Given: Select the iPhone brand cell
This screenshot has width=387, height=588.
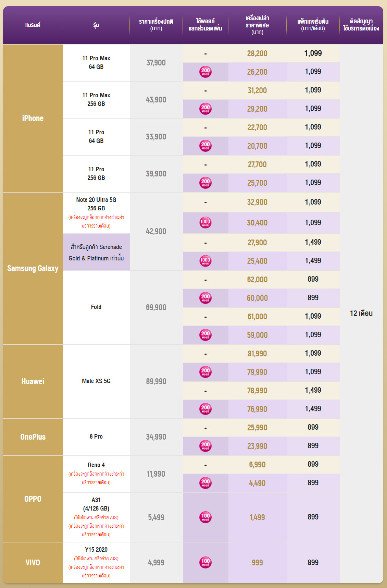Looking at the screenshot, I should [33, 118].
